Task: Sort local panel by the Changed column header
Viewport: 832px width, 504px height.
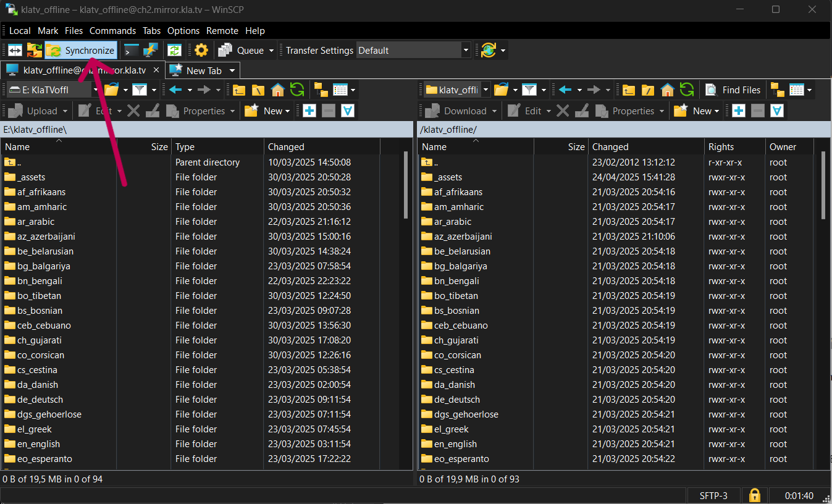Action: click(322, 147)
